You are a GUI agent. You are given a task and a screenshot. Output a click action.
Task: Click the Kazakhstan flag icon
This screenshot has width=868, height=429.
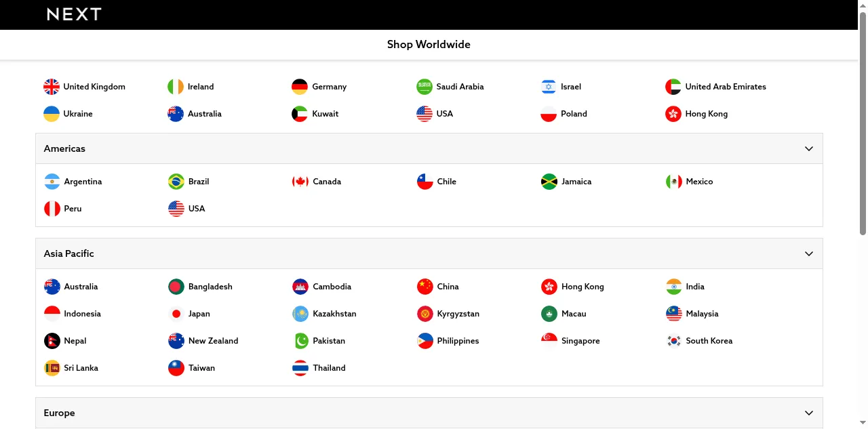click(300, 314)
